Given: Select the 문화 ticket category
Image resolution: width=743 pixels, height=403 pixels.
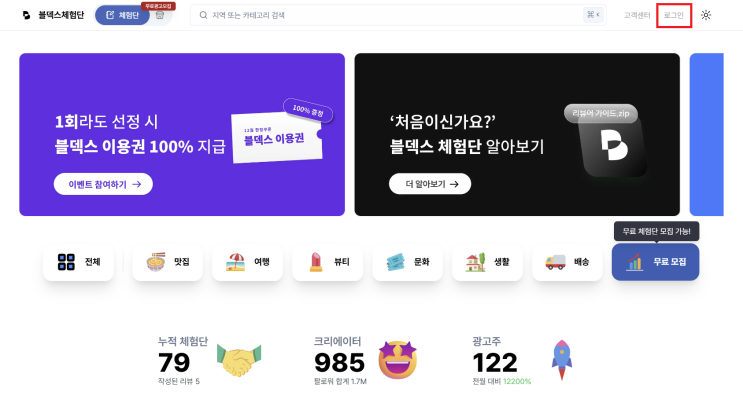Looking at the screenshot, I should (x=408, y=262).
